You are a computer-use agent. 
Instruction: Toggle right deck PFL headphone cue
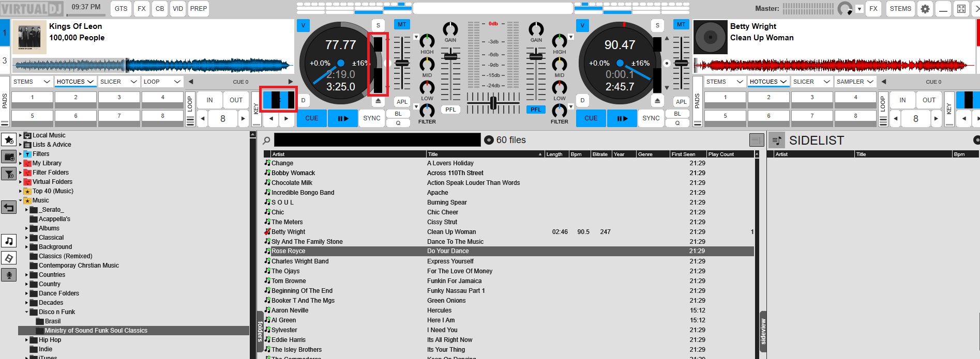point(536,110)
